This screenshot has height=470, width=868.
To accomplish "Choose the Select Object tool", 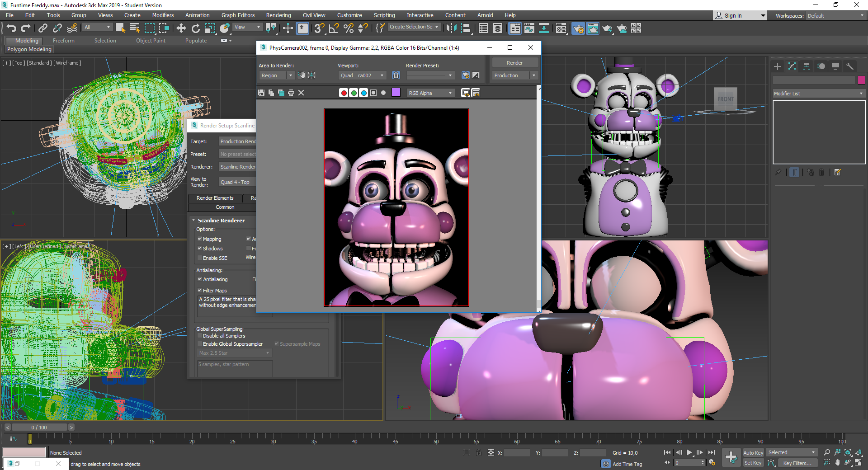I will coord(120,28).
